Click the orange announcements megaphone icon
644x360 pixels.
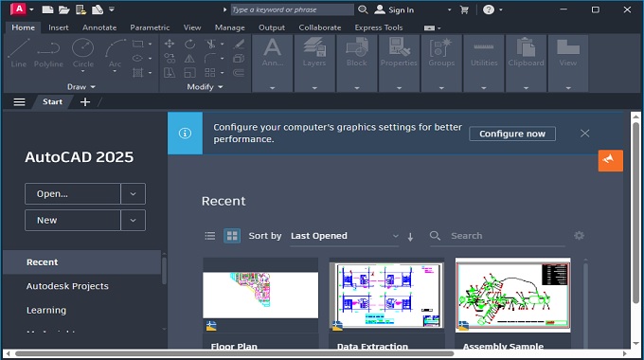pos(610,160)
